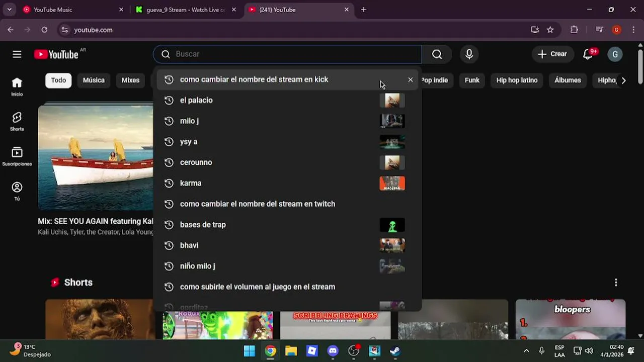Viewport: 644px width, 362px height.
Task: Open Suscripciones in the sidebar
Action: coord(17,156)
